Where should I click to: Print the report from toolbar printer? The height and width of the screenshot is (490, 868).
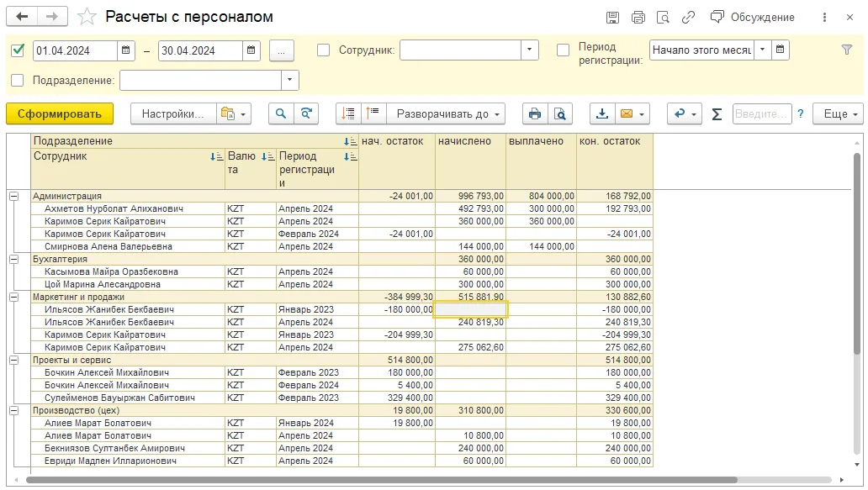[535, 114]
